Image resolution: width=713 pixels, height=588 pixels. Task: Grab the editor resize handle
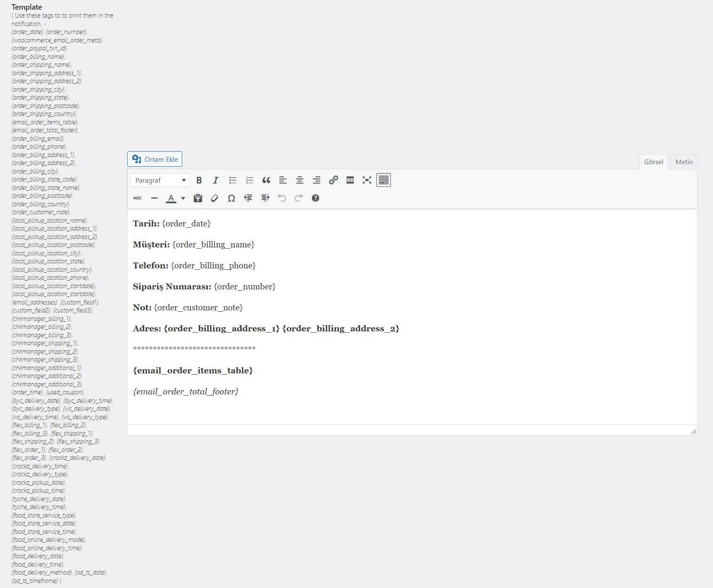click(693, 431)
